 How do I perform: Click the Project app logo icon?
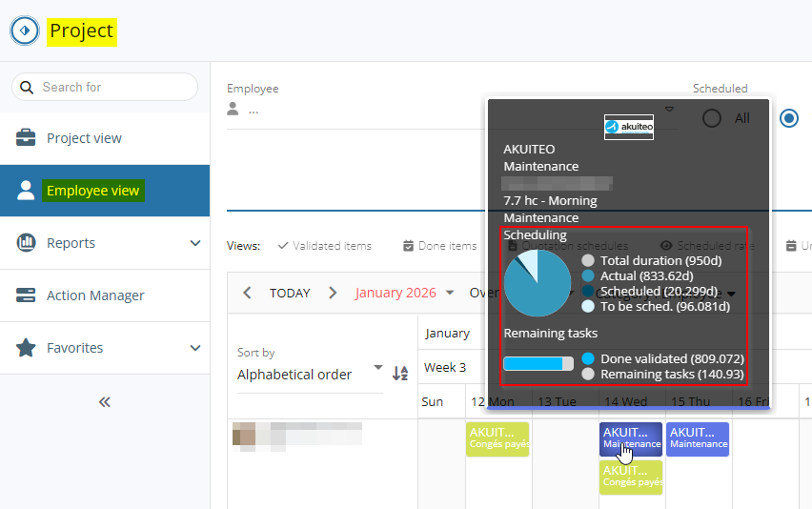tap(25, 31)
